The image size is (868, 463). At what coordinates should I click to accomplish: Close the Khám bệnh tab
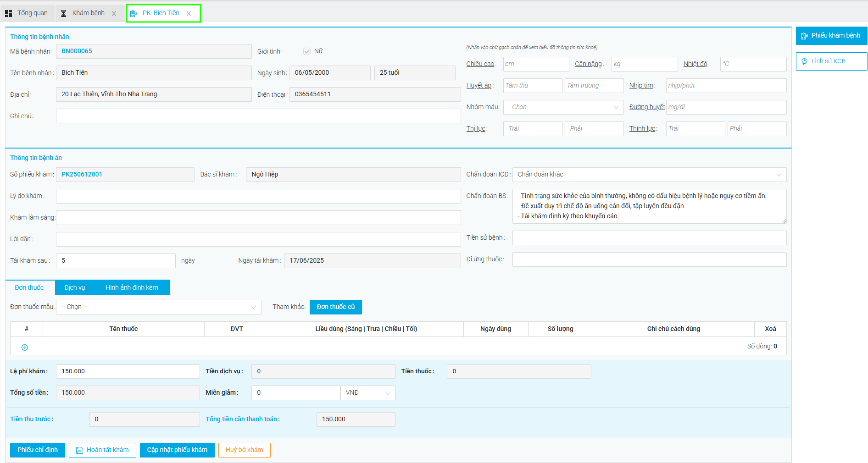(x=114, y=14)
